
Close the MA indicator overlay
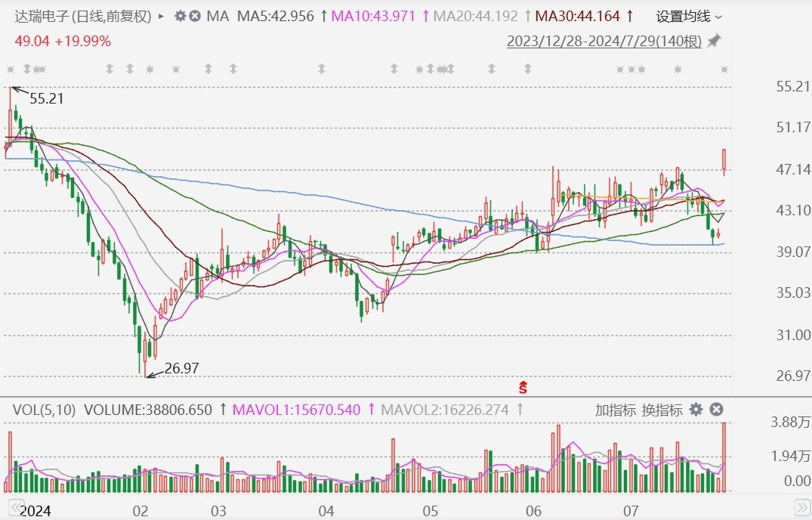click(195, 16)
